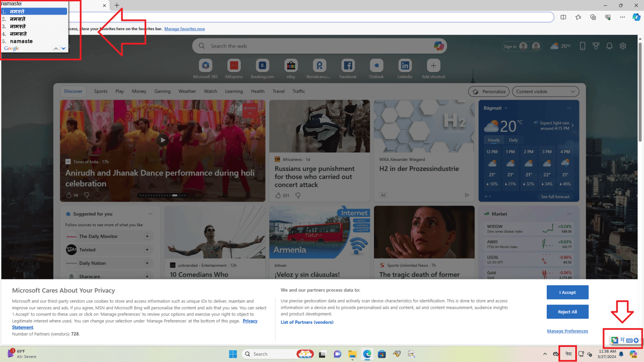Show previous page of input suggestions
Image resolution: width=644 pixels, height=362 pixels.
click(x=56, y=49)
